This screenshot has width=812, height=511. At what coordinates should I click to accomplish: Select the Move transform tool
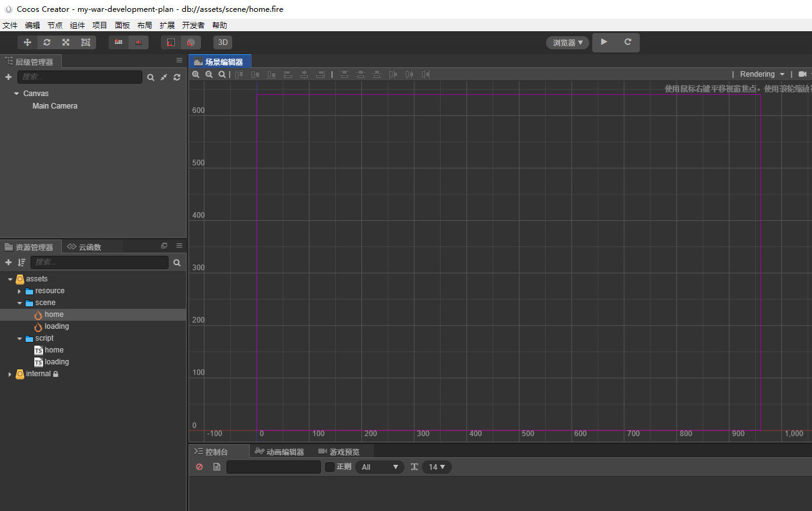27,42
